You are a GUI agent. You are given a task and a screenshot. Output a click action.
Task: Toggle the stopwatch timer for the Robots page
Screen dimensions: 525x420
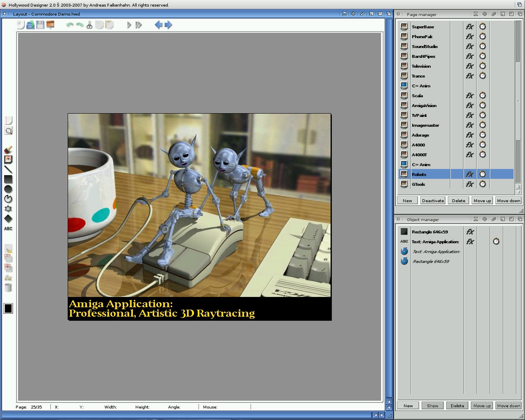(483, 174)
